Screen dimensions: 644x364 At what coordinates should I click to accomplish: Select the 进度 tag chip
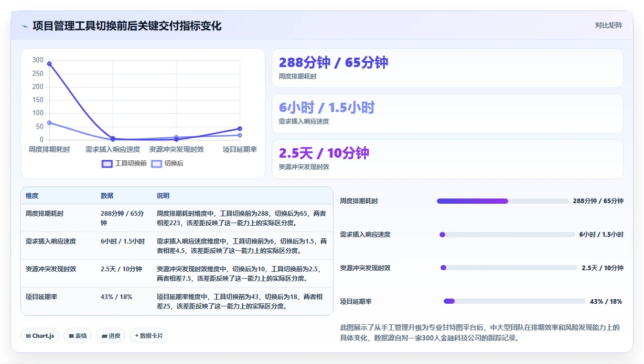111,336
